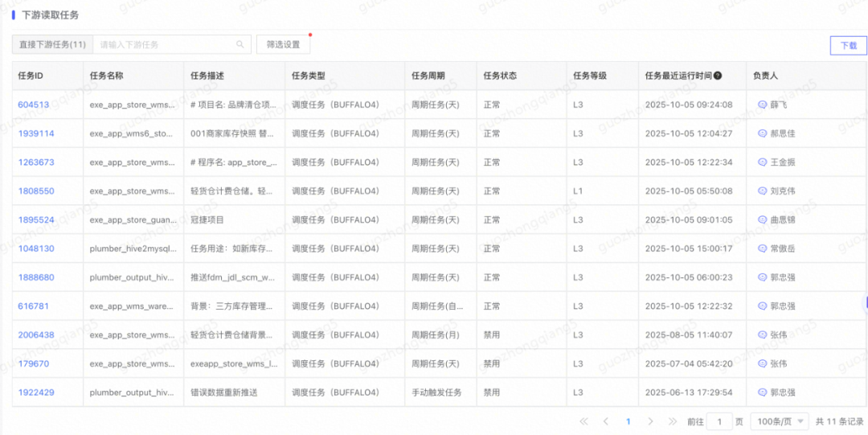
Task: Open task ID 1808550 link
Action: 36,191
